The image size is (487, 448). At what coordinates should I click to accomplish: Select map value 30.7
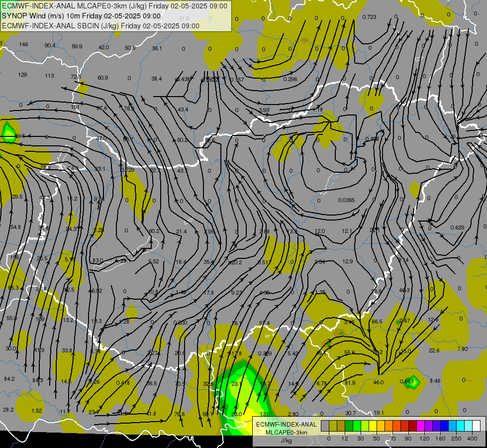[x=351, y=413]
